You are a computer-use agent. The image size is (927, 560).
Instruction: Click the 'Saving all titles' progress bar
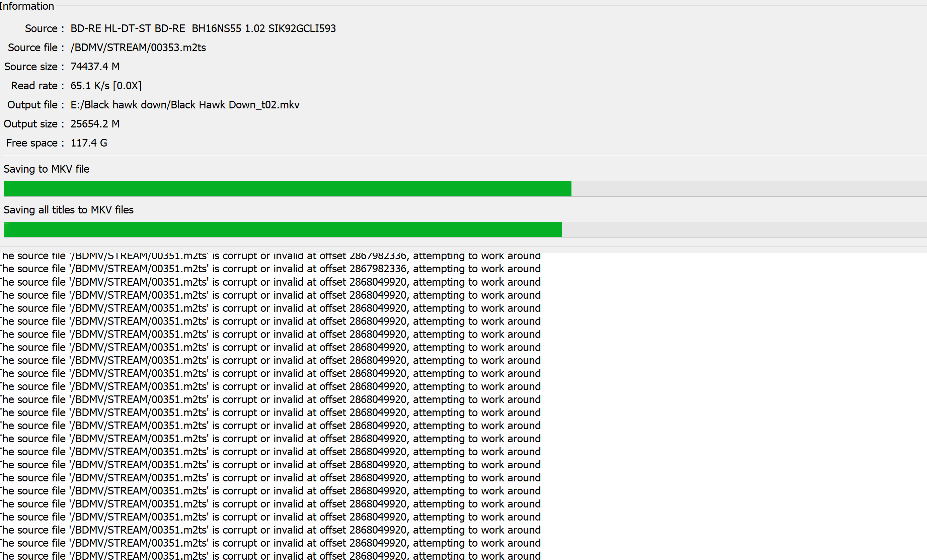465,229
